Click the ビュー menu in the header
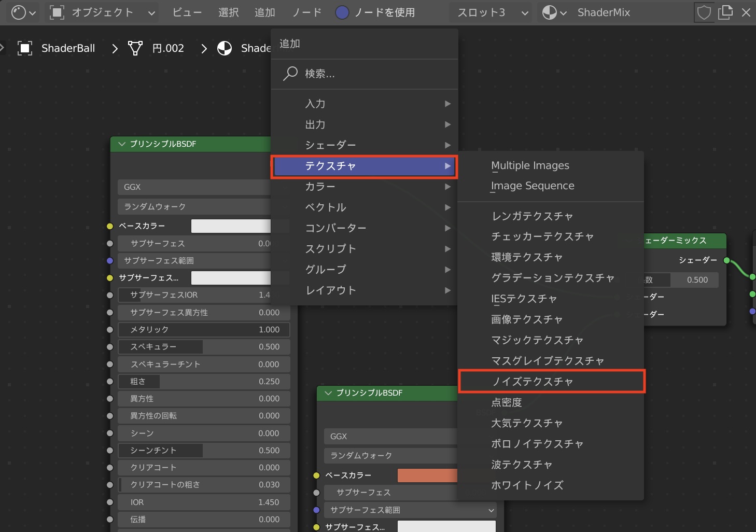This screenshot has width=756, height=532. point(187,12)
